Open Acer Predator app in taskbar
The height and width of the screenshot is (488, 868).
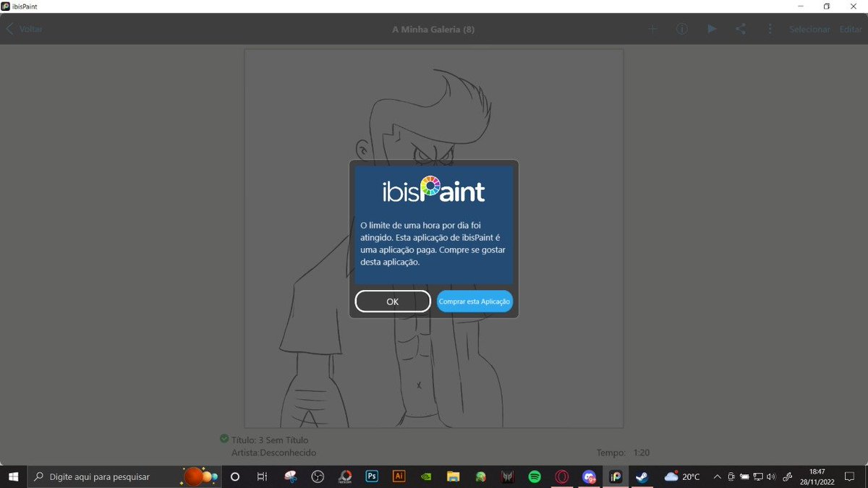(x=508, y=476)
